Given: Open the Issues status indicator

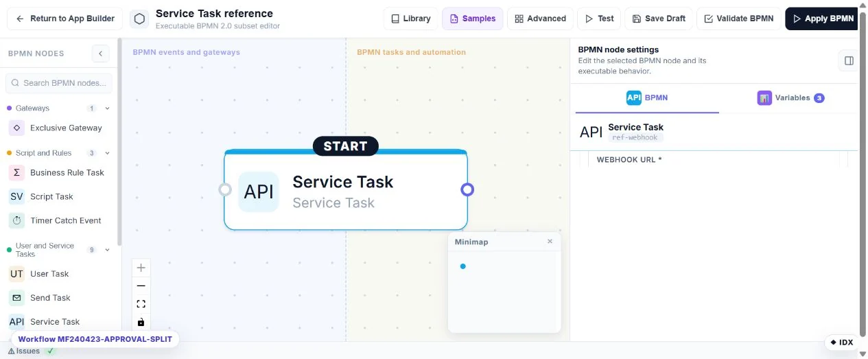Looking at the screenshot, I should pyautogui.click(x=24, y=351).
